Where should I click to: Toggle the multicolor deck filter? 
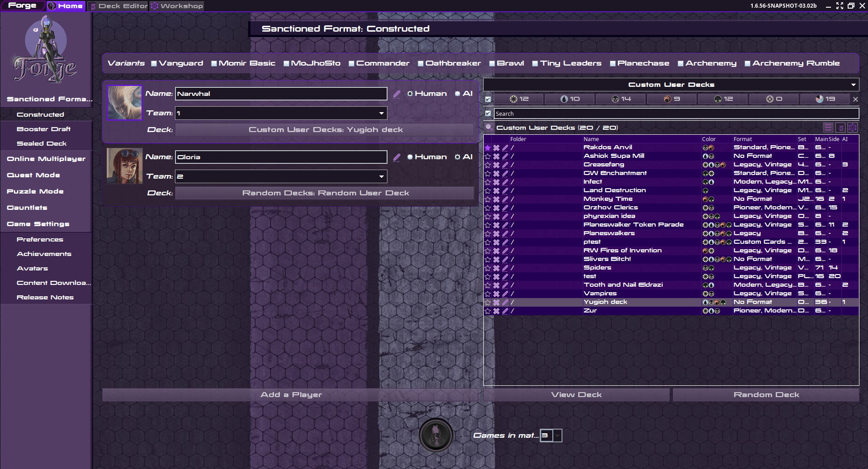(825, 99)
